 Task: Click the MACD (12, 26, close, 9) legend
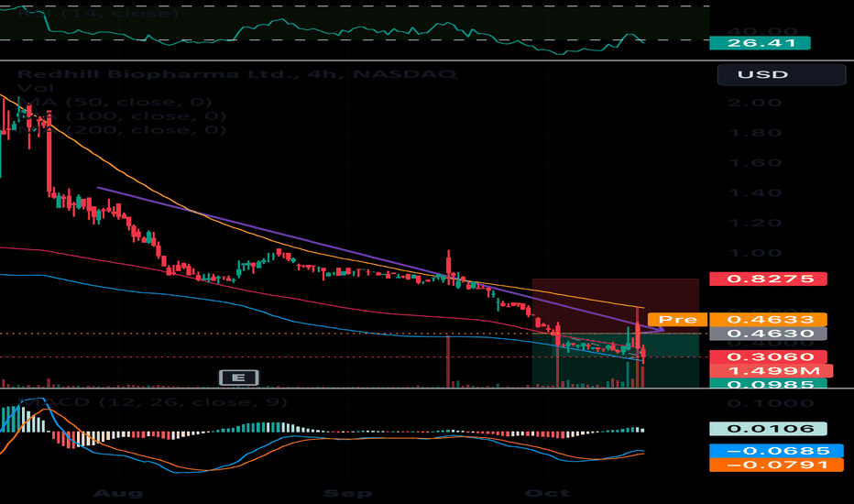pyautogui.click(x=152, y=402)
